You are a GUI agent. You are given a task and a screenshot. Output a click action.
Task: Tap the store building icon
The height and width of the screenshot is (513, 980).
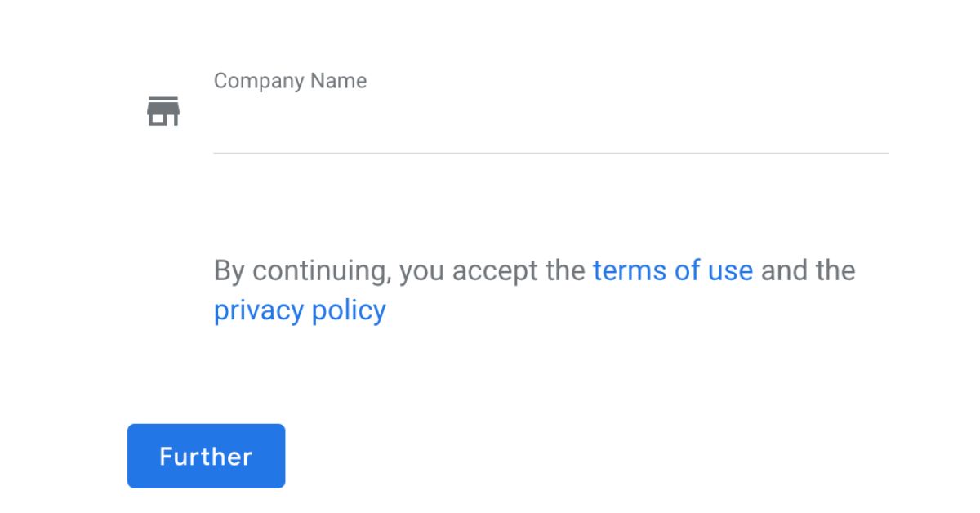[x=163, y=111]
